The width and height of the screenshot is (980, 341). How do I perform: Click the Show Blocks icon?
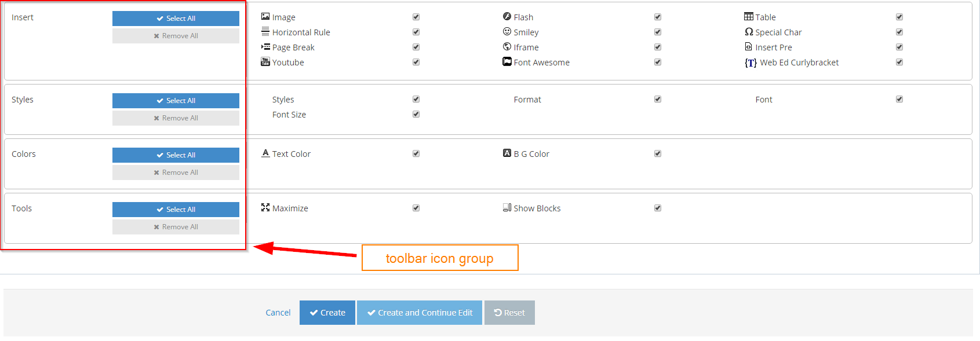[x=507, y=207]
